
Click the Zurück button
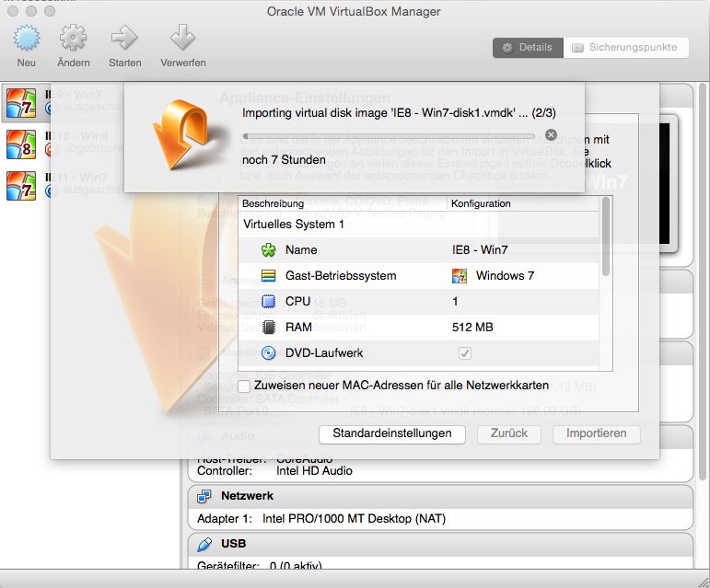[508, 433]
